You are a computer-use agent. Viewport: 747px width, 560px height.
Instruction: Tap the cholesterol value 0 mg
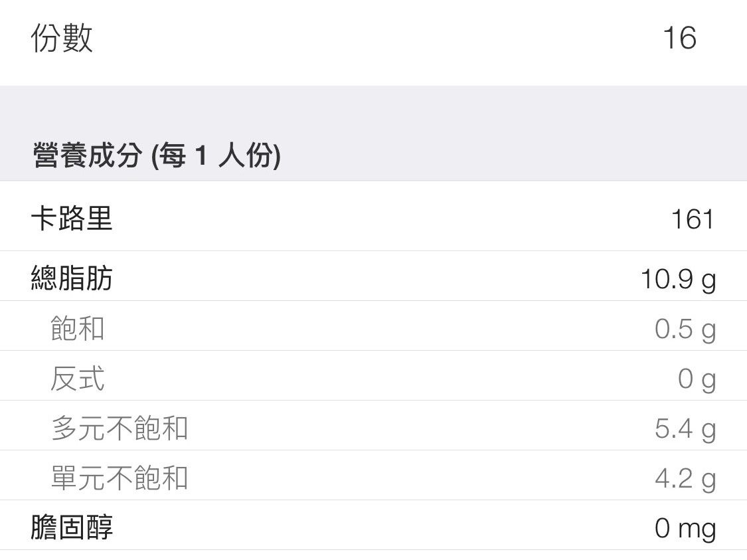(685, 529)
